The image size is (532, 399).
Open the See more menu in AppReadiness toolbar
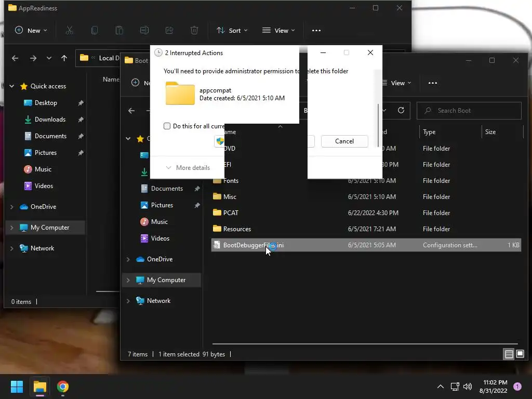pos(316,31)
